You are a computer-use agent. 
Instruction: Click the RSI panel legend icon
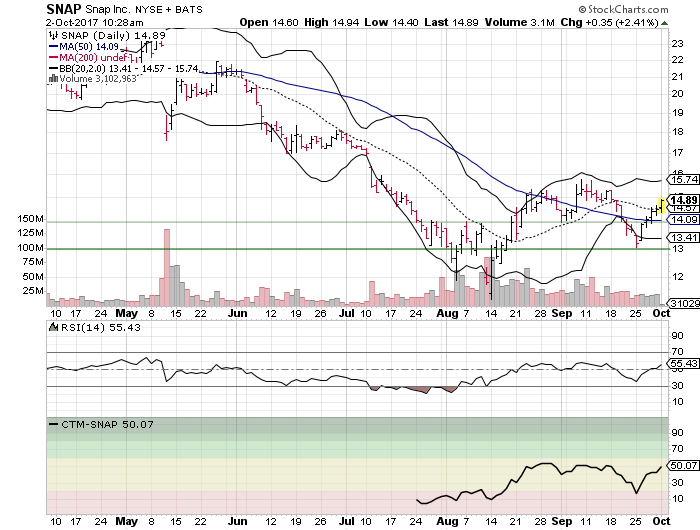point(54,327)
